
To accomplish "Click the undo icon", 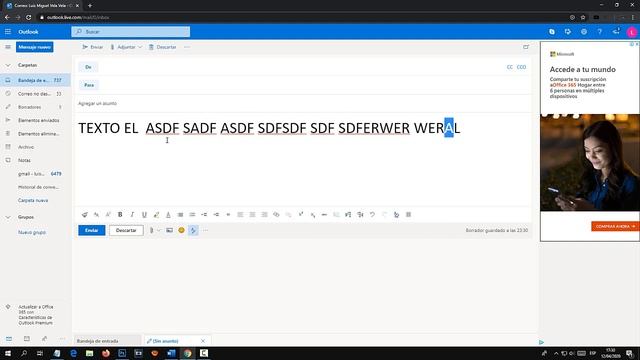I will click(372, 215).
